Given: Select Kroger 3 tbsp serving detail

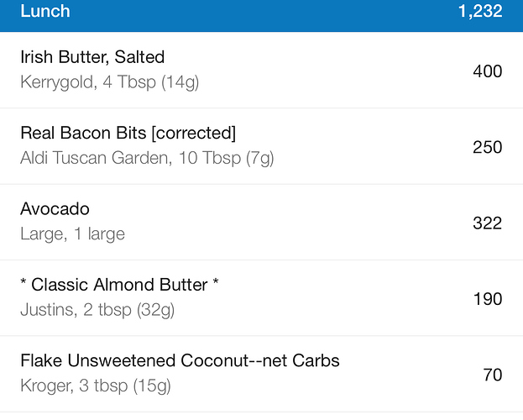Looking at the screenshot, I should [x=96, y=386].
